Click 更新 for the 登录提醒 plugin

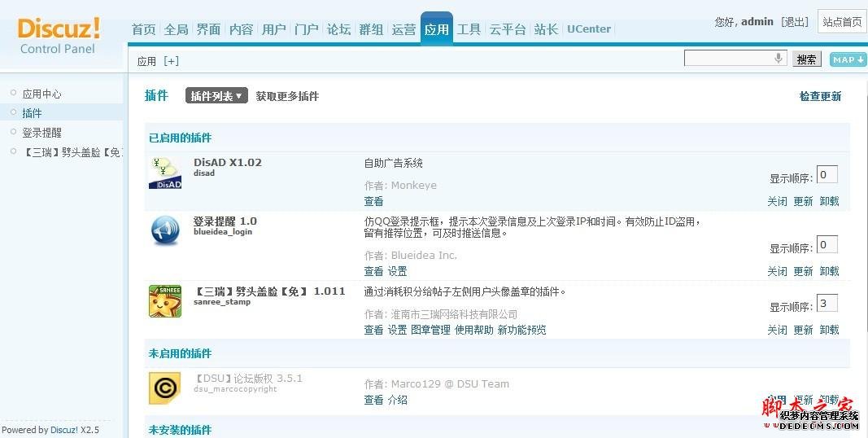[803, 271]
